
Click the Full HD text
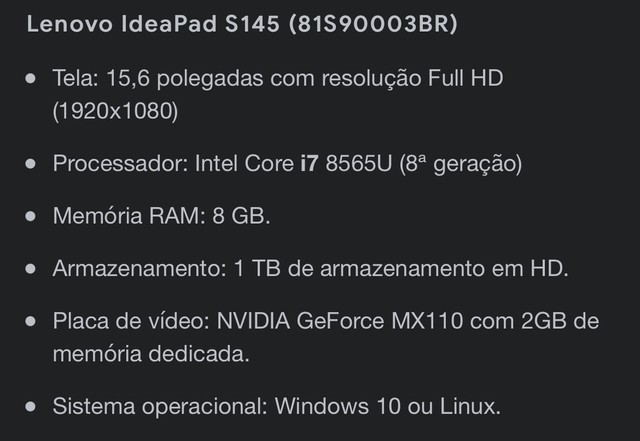(x=465, y=78)
